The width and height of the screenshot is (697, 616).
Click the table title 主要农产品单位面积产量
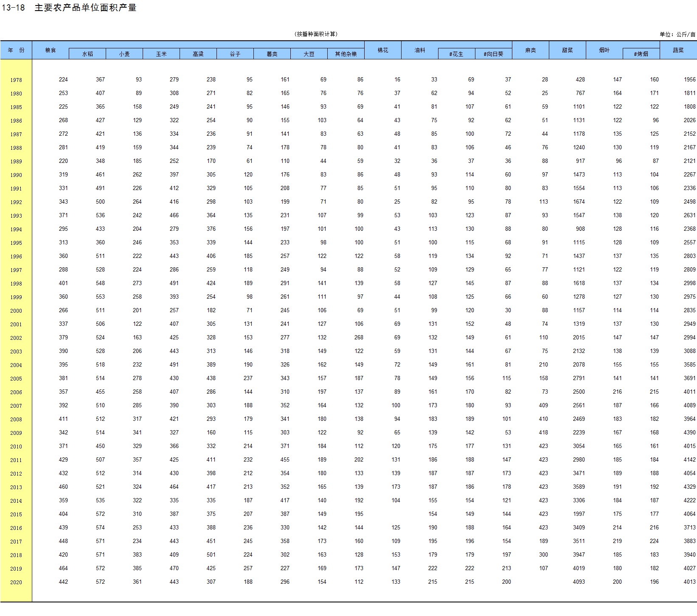(85, 8)
